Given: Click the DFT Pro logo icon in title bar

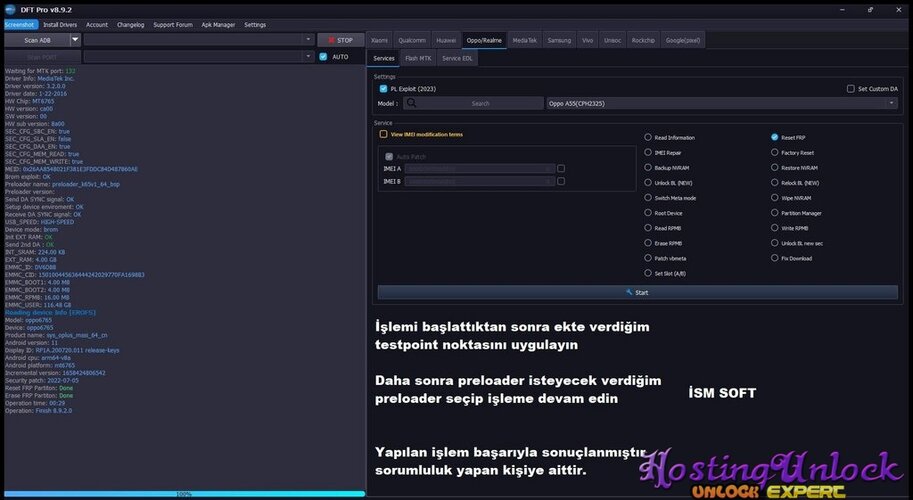Looking at the screenshot, I should pyautogui.click(x=10, y=9).
